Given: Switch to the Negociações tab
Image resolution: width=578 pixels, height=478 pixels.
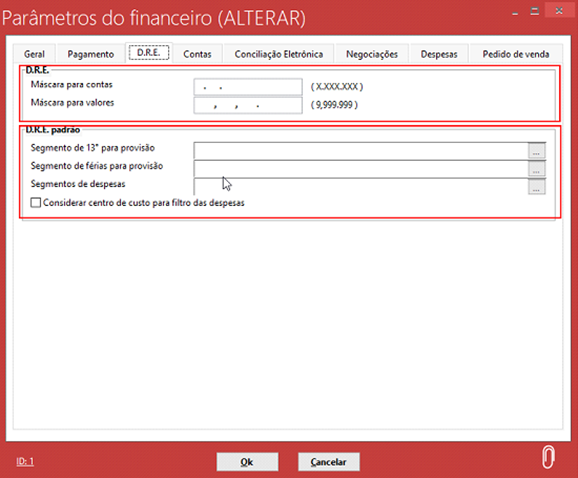Looking at the screenshot, I should 372,54.
